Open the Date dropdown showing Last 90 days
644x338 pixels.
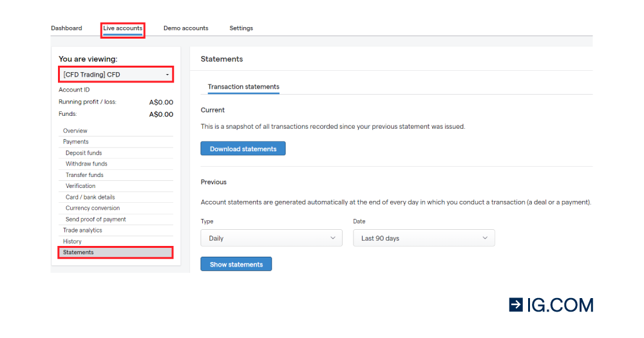(x=424, y=238)
